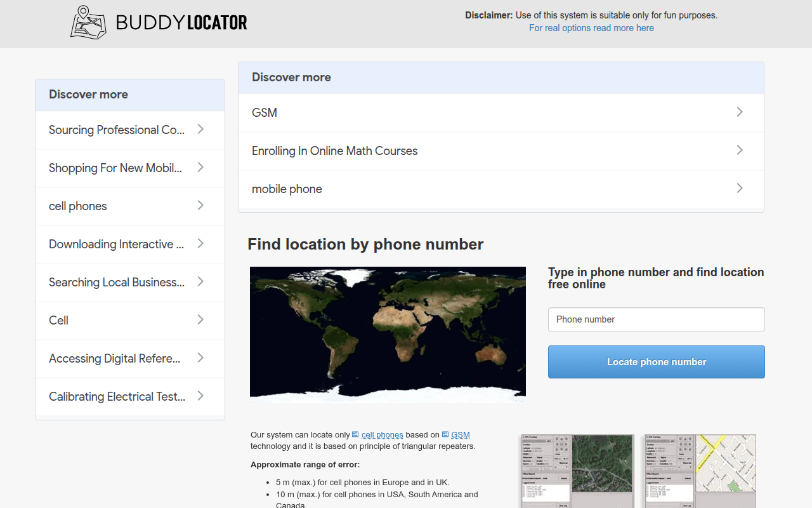Click small icon before inline 'cell phones' link
The width and height of the screenshot is (812, 508).
355,435
